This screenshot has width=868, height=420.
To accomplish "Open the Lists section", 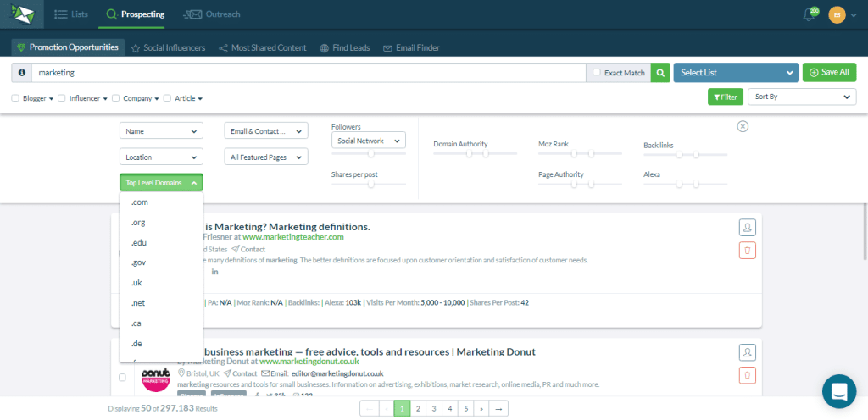I will (71, 14).
